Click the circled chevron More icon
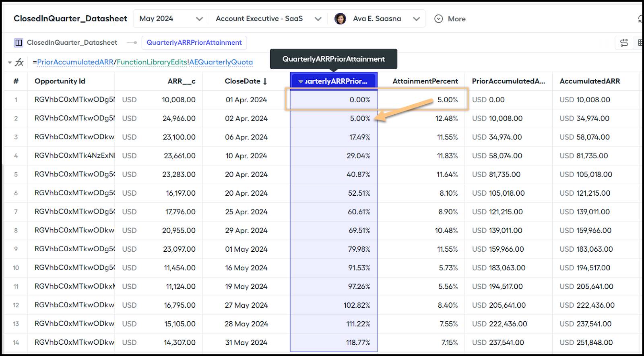 (x=439, y=19)
